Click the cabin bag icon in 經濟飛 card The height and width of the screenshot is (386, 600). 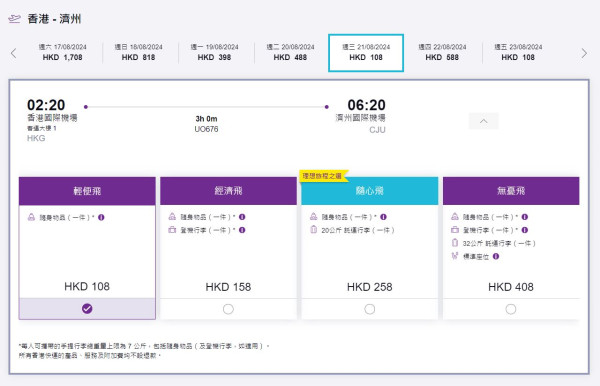pos(172,230)
